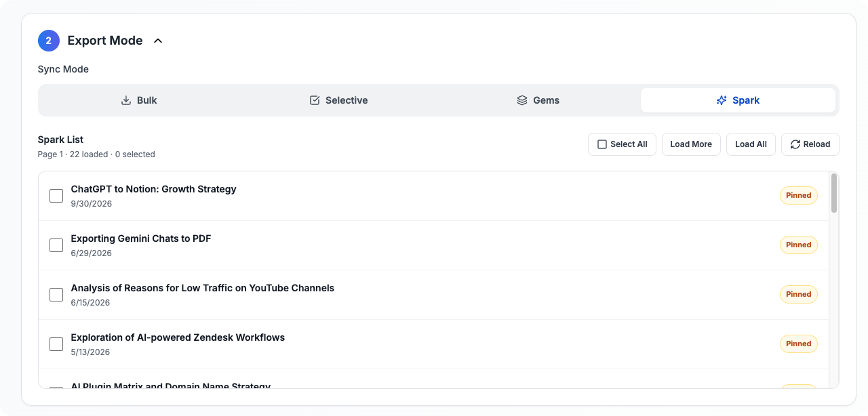Open "Exporting Gemini Chats to PDF" title
The height and width of the screenshot is (416, 868).
click(x=141, y=238)
